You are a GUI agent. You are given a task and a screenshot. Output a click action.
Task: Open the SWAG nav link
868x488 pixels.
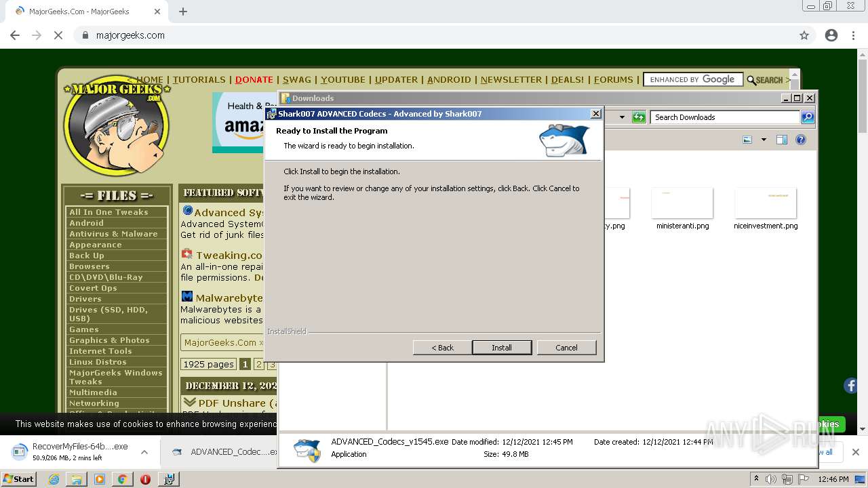(x=297, y=79)
